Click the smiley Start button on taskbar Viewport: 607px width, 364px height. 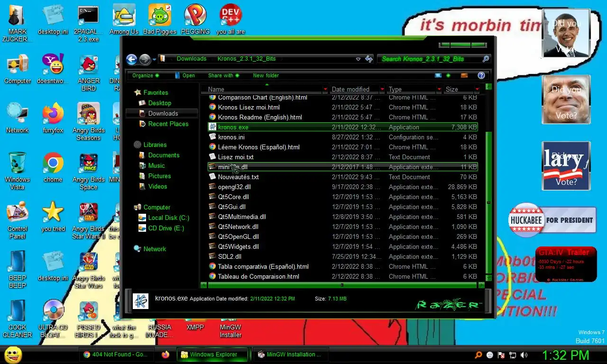coord(13,355)
